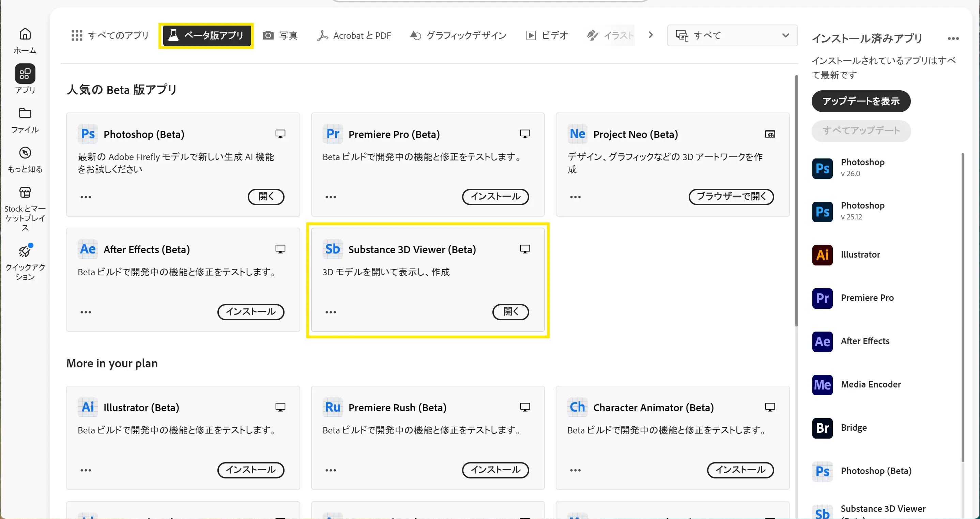Open installed Premiere Pro icon

click(x=823, y=298)
